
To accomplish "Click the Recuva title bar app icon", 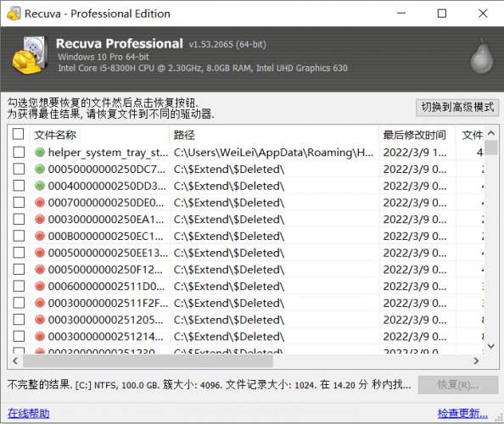I will tap(14, 14).
